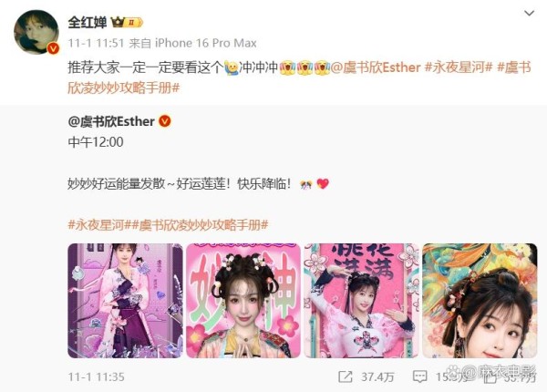Click verified badge next to 虞书欣Esther
The width and height of the screenshot is (547, 392).
[x=165, y=121]
